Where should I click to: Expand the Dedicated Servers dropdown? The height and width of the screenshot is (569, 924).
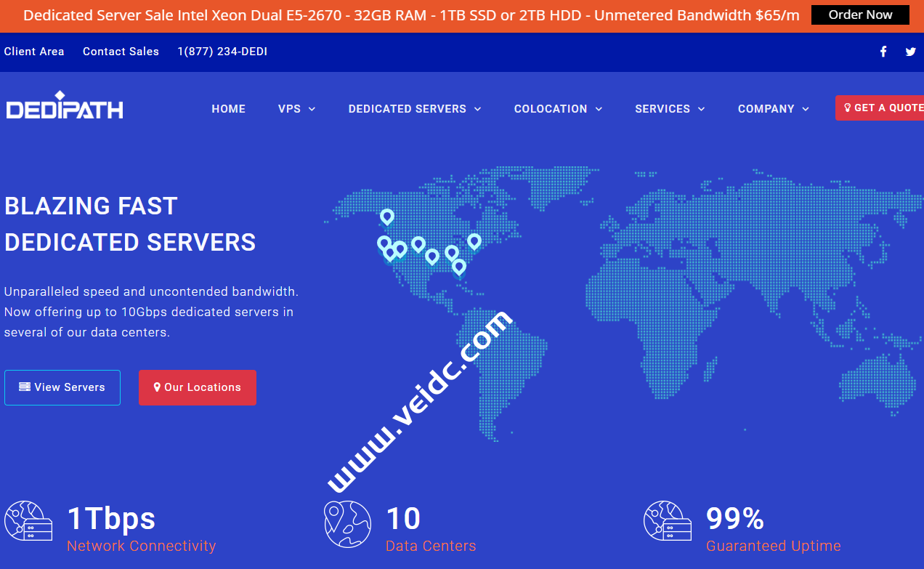coord(414,109)
